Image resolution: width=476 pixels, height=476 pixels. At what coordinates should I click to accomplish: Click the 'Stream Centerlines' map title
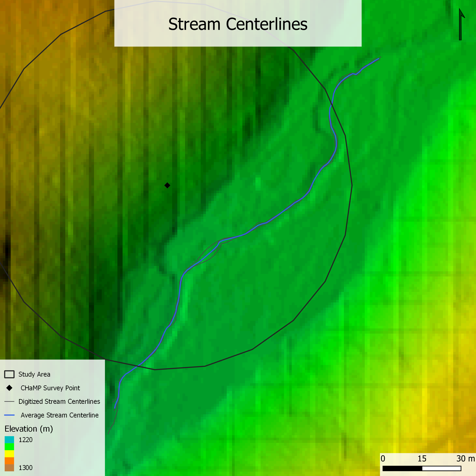click(x=238, y=24)
